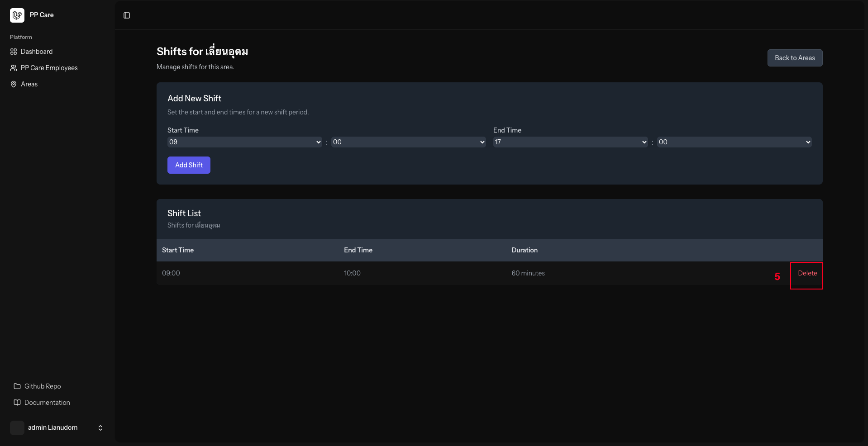Click the Add New Shift heading
This screenshot has height=446, width=868.
coord(194,99)
